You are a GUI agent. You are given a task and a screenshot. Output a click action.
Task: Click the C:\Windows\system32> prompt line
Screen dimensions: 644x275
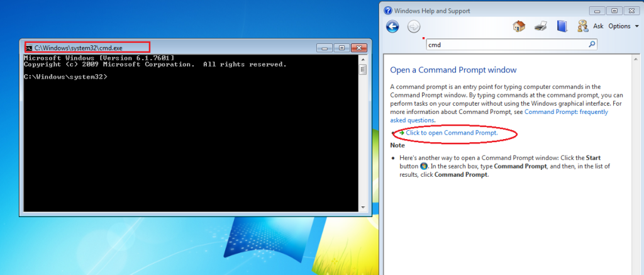coord(65,76)
